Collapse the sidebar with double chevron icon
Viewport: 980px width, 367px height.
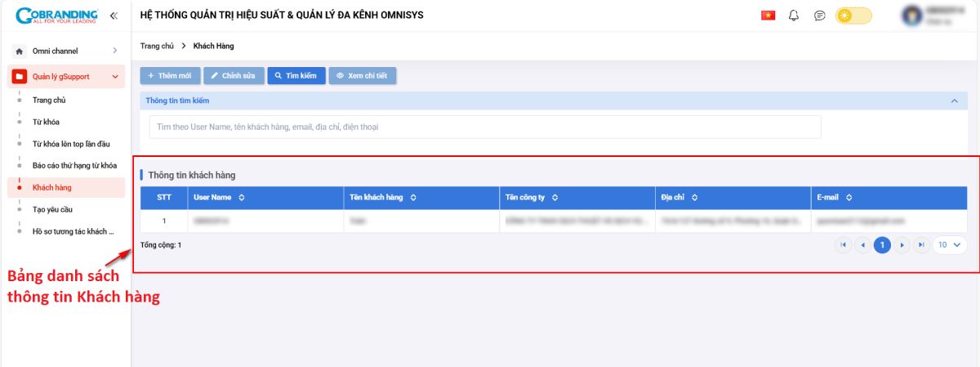[113, 16]
